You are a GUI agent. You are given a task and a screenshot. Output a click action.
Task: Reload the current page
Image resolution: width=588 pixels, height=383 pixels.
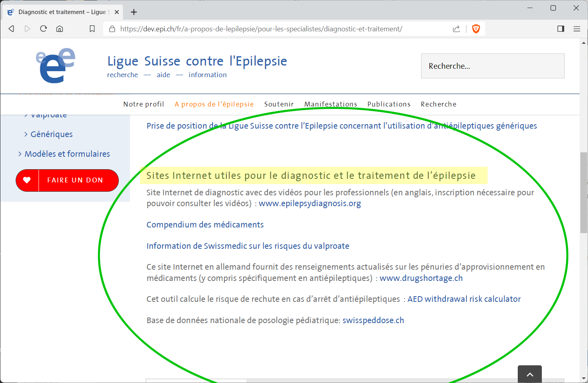point(43,29)
